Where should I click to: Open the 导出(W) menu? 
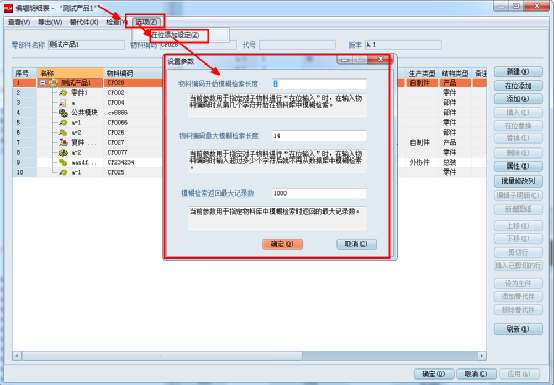[x=50, y=22]
